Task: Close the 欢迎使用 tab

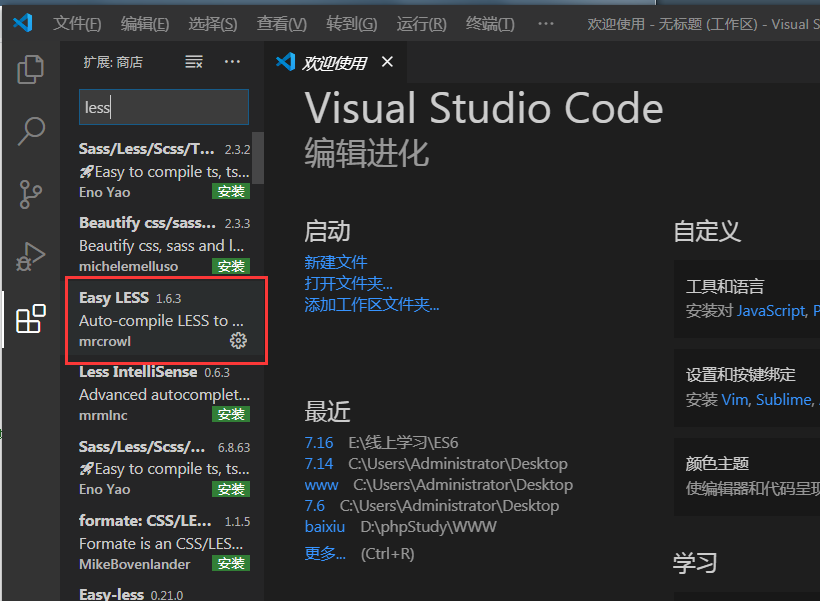Action: coord(387,62)
